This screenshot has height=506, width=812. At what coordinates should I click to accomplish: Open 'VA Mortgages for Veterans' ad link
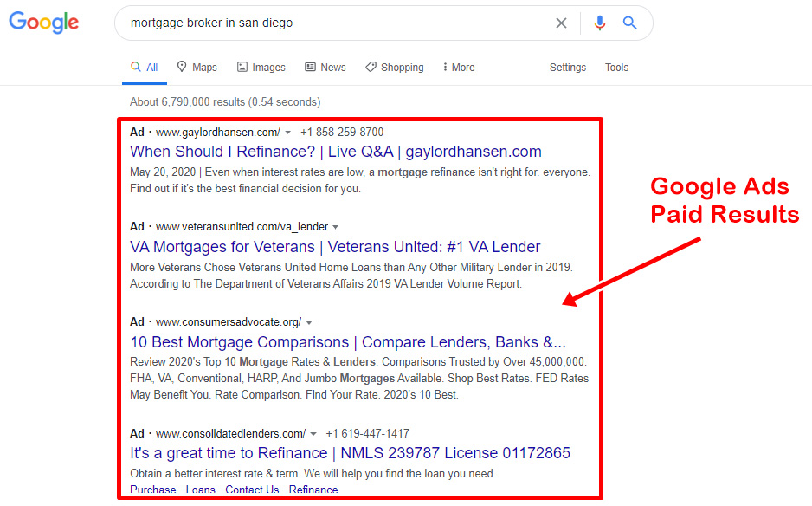(335, 247)
